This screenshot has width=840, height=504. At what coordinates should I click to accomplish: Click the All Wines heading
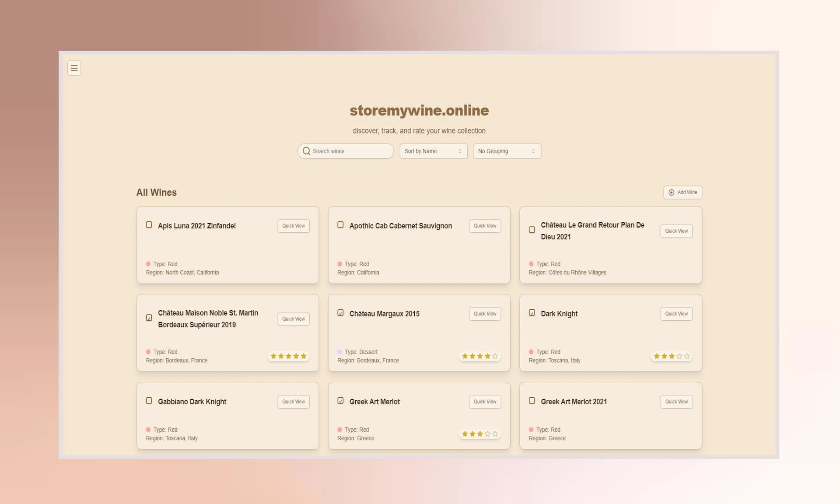point(157,192)
